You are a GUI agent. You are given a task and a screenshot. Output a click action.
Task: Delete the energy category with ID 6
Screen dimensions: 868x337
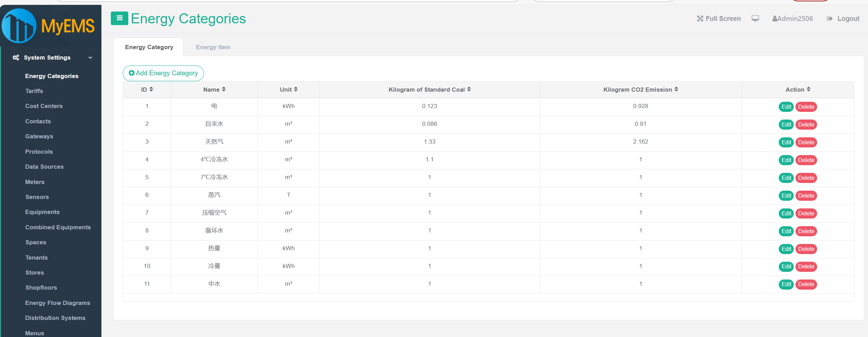pyautogui.click(x=806, y=196)
